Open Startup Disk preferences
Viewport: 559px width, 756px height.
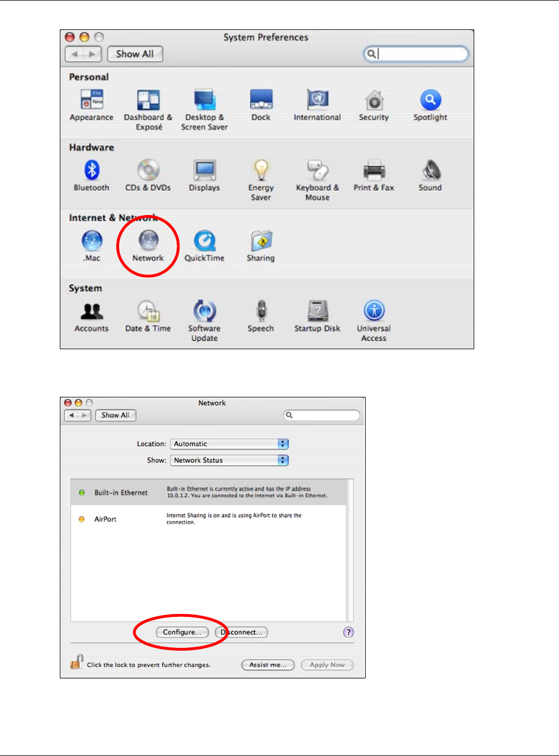(x=317, y=316)
